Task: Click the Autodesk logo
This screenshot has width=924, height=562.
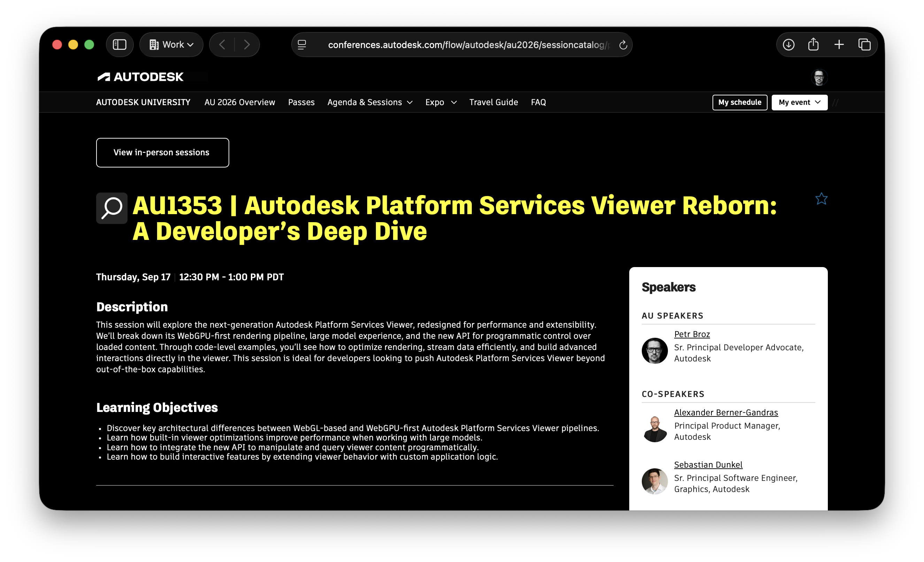Action: (140, 77)
